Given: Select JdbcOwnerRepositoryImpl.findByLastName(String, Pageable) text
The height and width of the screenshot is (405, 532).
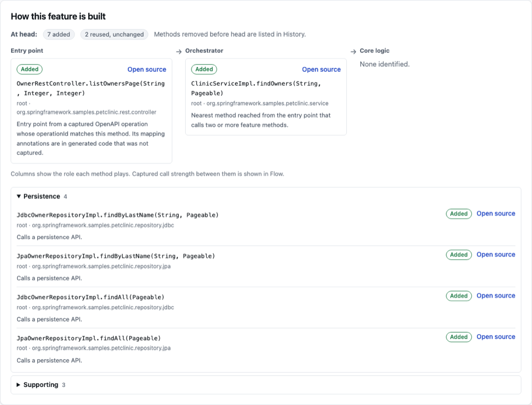Looking at the screenshot, I should [118, 215].
